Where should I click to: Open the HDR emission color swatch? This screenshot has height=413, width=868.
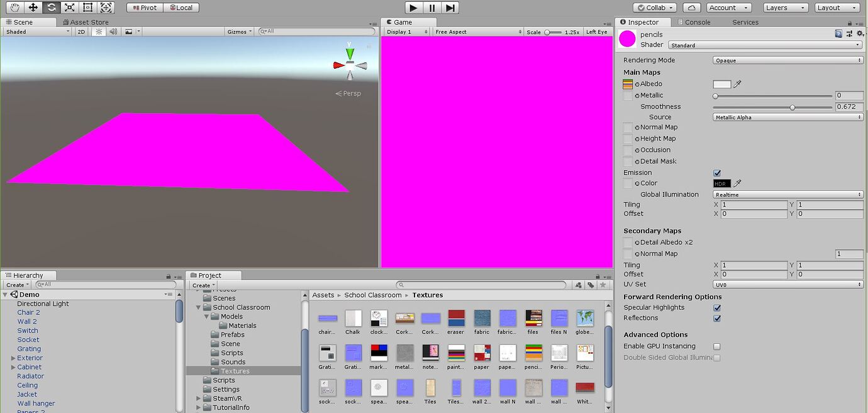pos(721,183)
